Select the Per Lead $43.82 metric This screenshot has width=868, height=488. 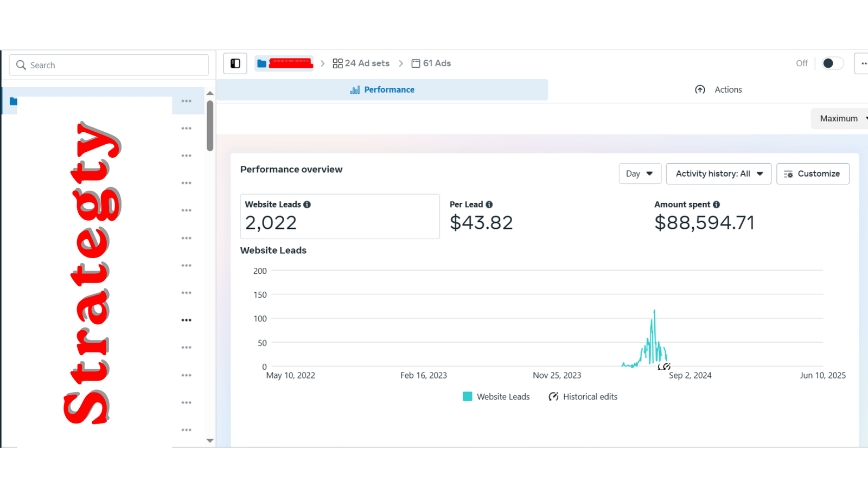[x=481, y=216]
